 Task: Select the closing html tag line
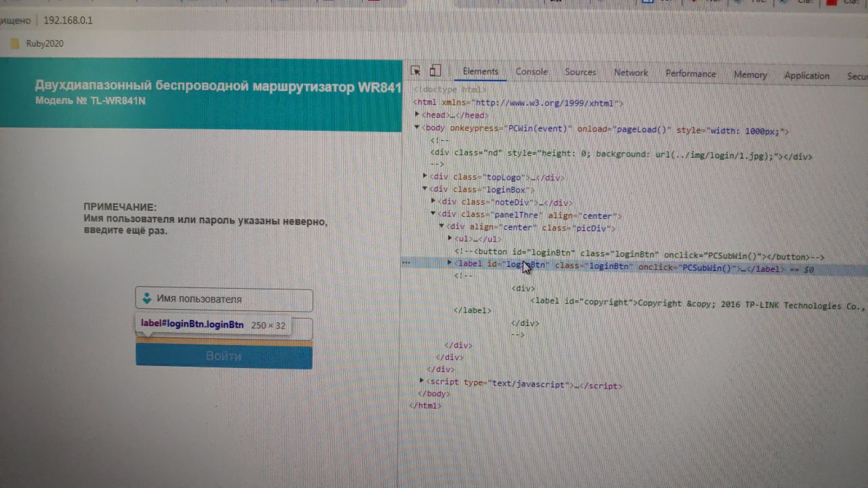click(425, 405)
